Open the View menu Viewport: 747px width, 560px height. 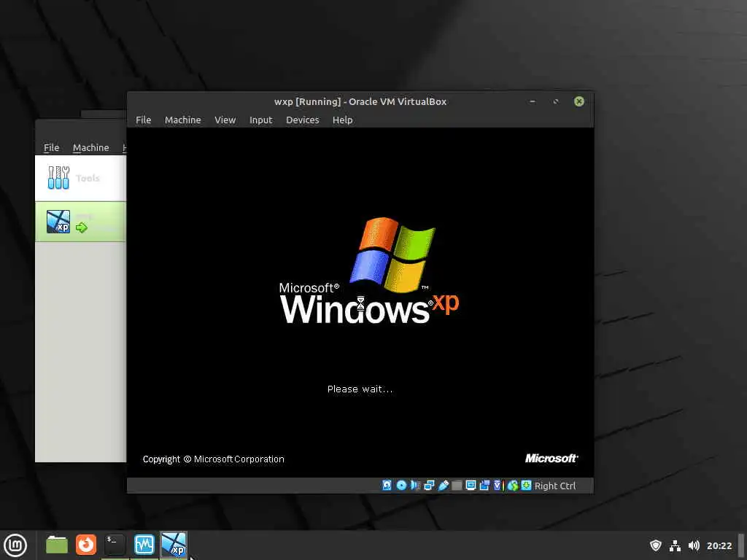(x=225, y=120)
